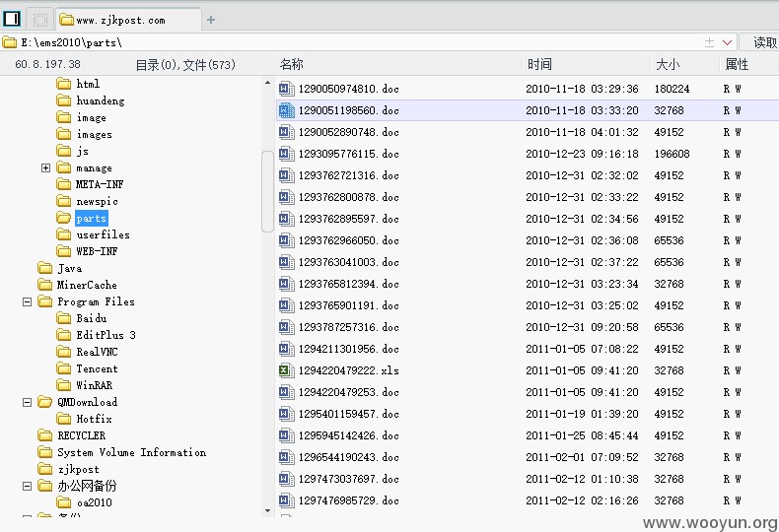Collapse the Program Files tree node
Screen dimensions: 779x532
pos(27,301)
